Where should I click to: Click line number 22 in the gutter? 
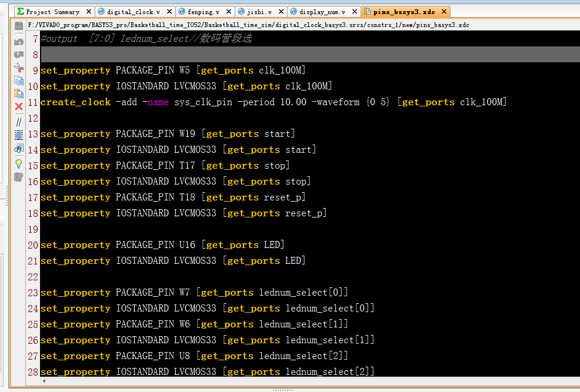point(33,277)
